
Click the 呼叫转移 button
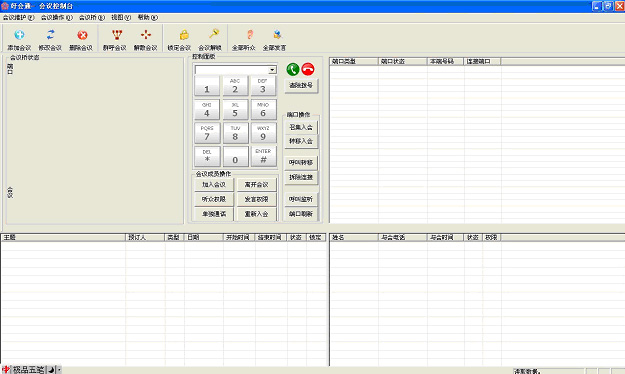point(301,163)
